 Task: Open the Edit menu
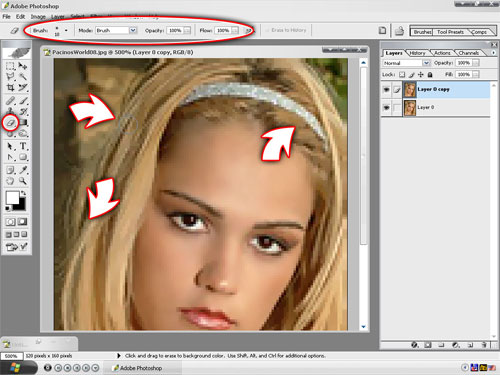(x=20, y=16)
